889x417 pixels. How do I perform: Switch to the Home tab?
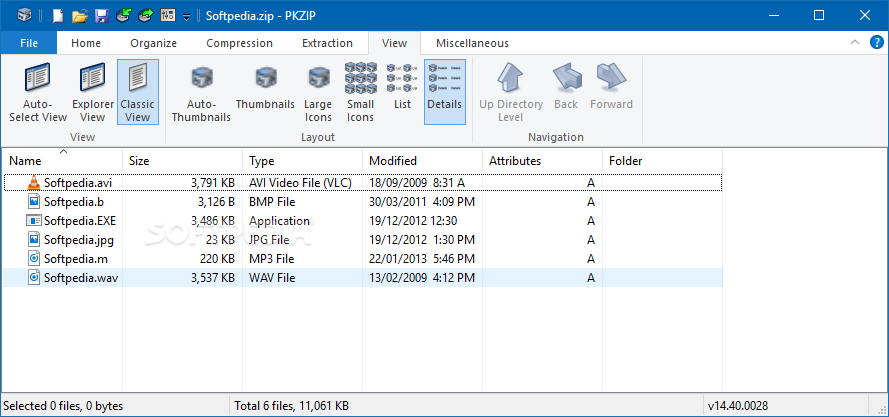[86, 43]
